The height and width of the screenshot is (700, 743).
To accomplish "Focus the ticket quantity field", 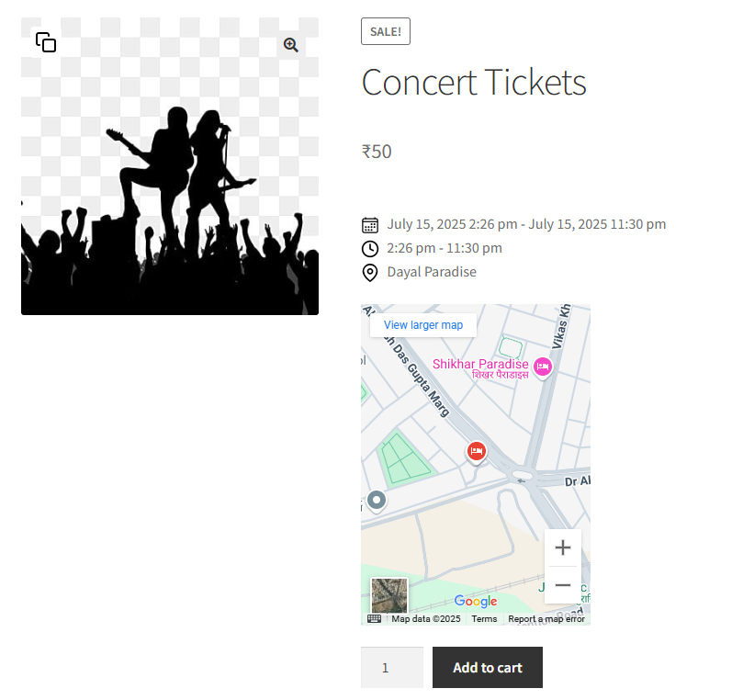I will (x=392, y=667).
